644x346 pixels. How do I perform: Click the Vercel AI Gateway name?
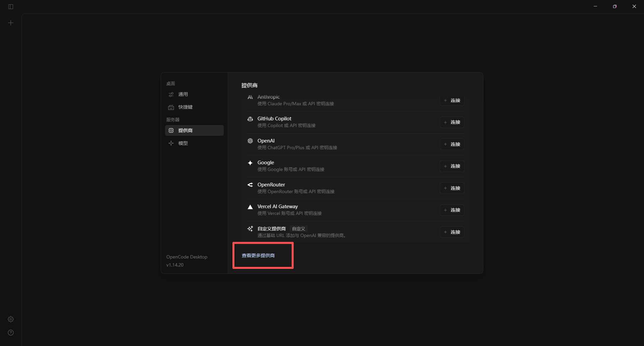[x=277, y=207]
